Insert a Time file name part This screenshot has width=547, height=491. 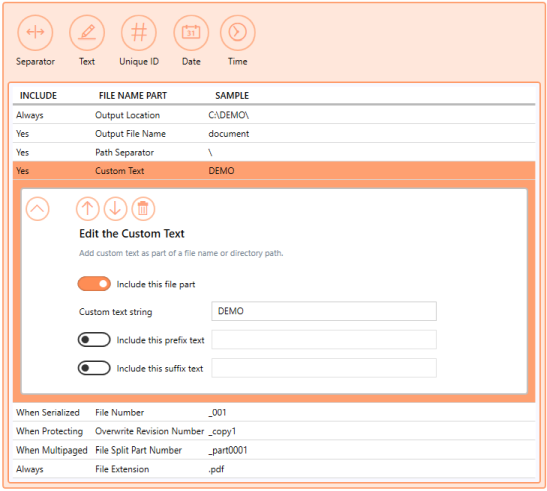point(238,32)
